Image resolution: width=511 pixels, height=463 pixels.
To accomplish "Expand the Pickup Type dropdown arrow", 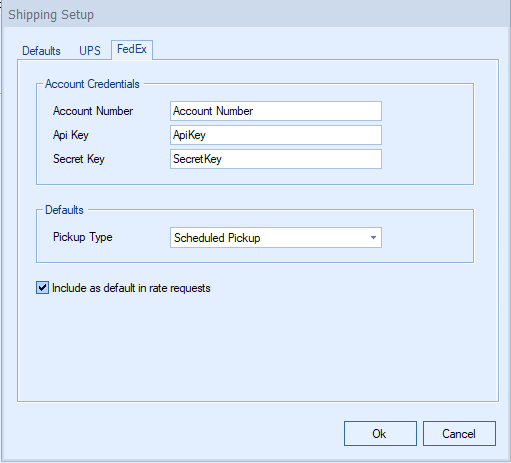I will [x=373, y=238].
